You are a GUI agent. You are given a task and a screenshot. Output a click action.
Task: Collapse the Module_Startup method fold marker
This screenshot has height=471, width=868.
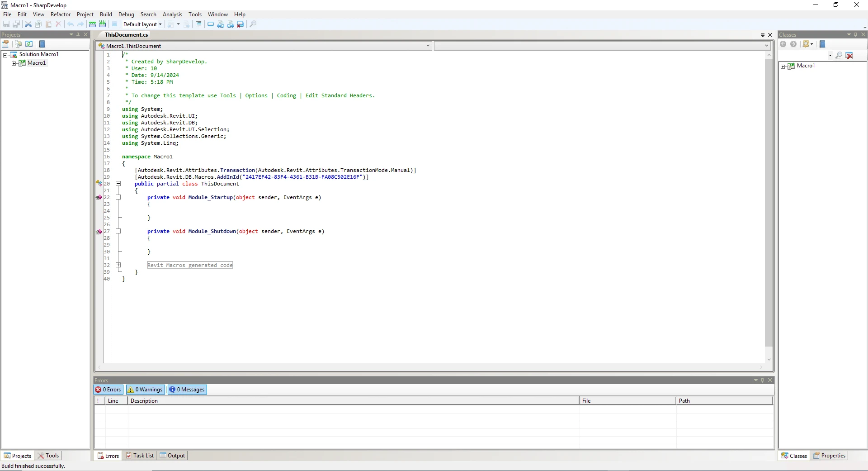tap(118, 197)
